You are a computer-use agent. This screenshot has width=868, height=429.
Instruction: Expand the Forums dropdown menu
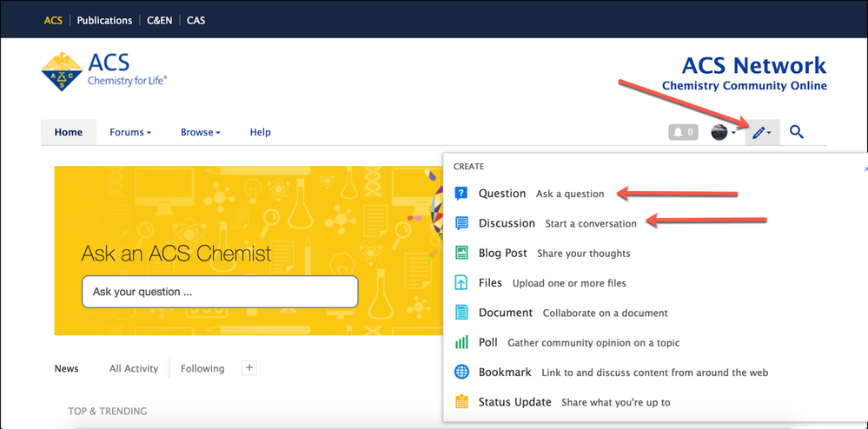[130, 132]
